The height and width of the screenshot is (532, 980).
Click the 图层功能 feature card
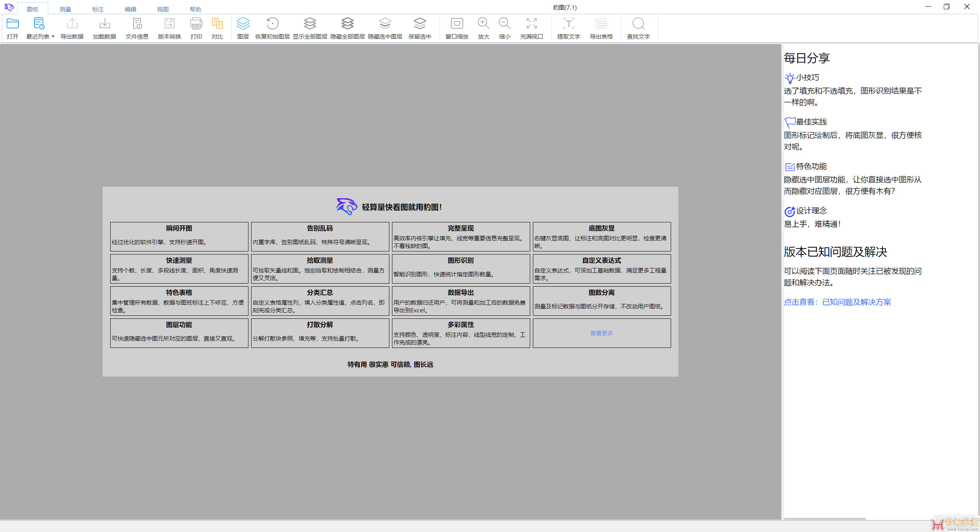click(x=179, y=333)
